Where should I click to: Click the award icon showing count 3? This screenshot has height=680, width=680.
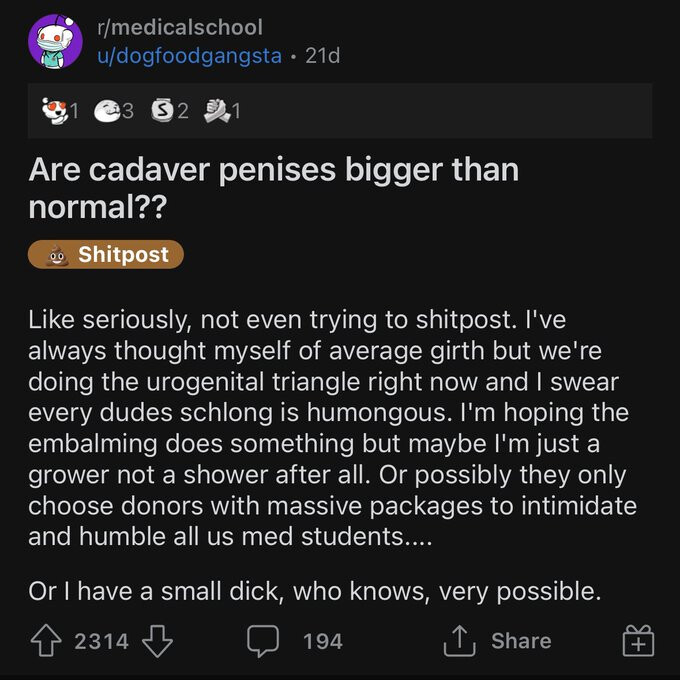click(x=105, y=111)
